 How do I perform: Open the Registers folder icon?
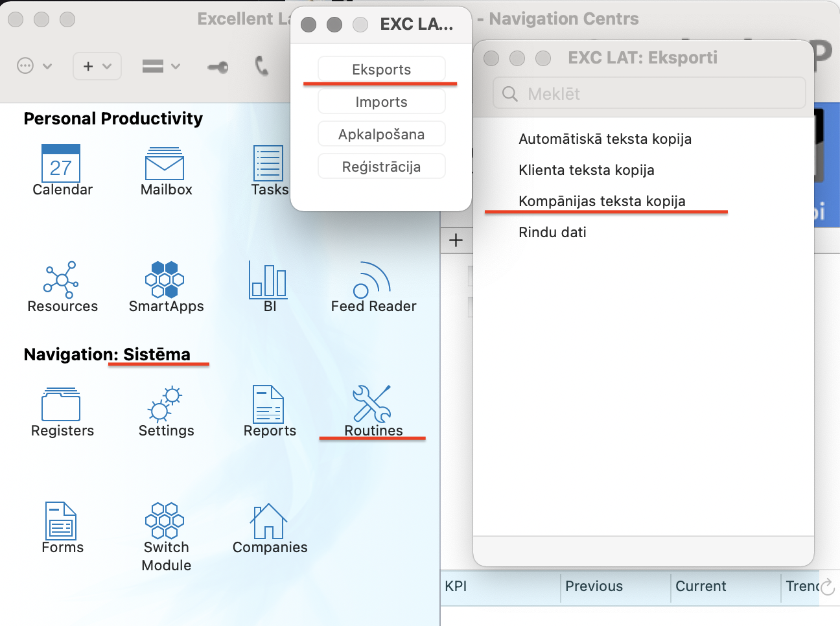pos(62,405)
